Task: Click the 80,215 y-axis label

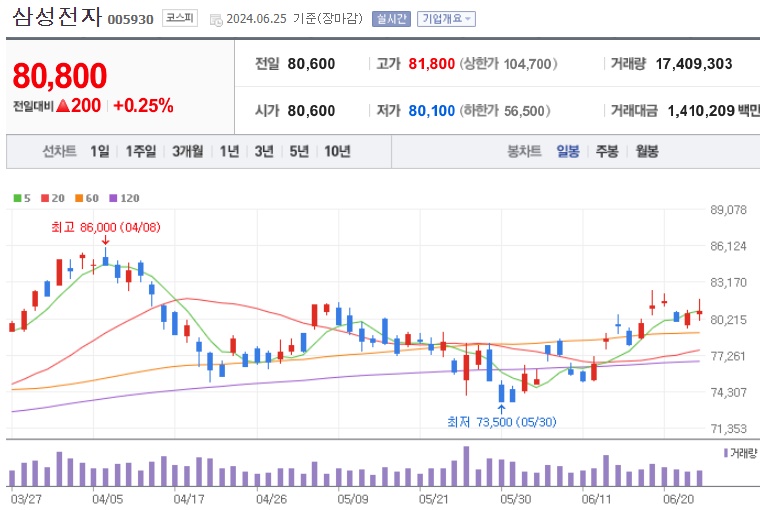Action: [728, 319]
